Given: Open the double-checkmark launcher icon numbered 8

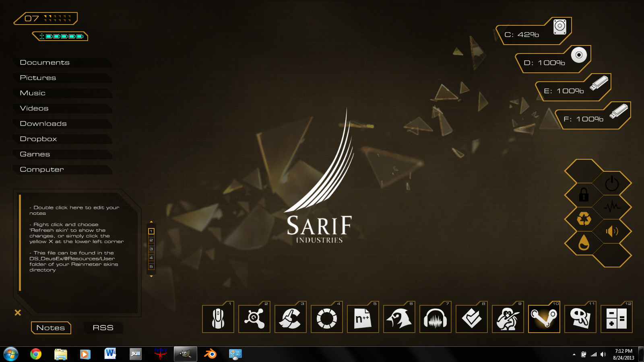Looking at the screenshot, I should 472,319.
